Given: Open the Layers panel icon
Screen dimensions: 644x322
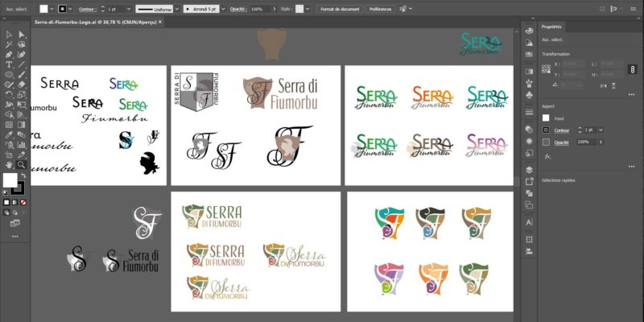Looking at the screenshot, I should click(x=529, y=169).
